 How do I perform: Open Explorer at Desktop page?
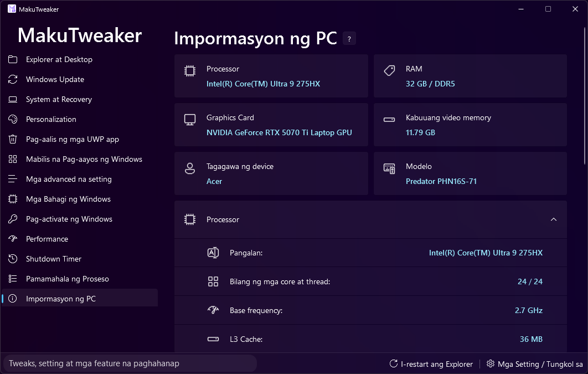pyautogui.click(x=80, y=59)
